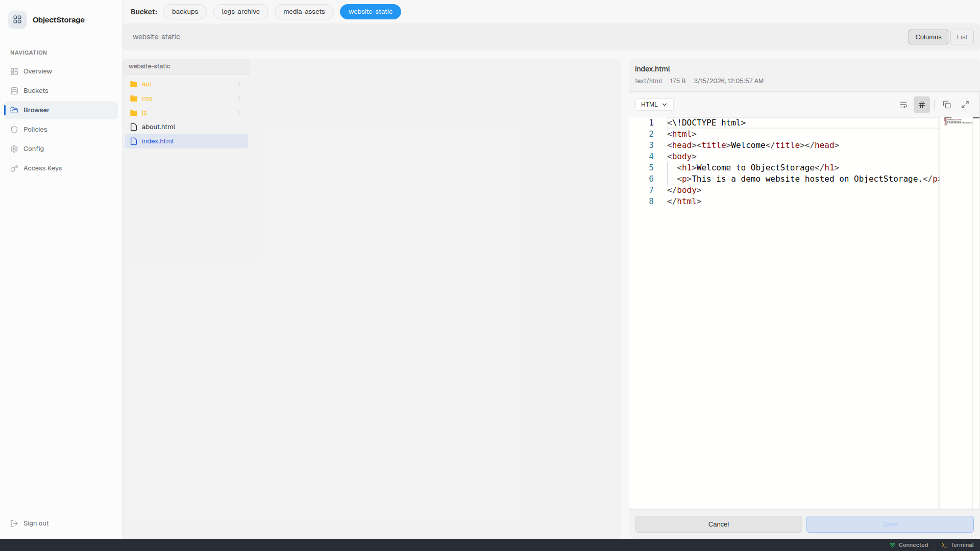The height and width of the screenshot is (551, 980).
Task: Switch to the List view
Action: click(x=962, y=37)
